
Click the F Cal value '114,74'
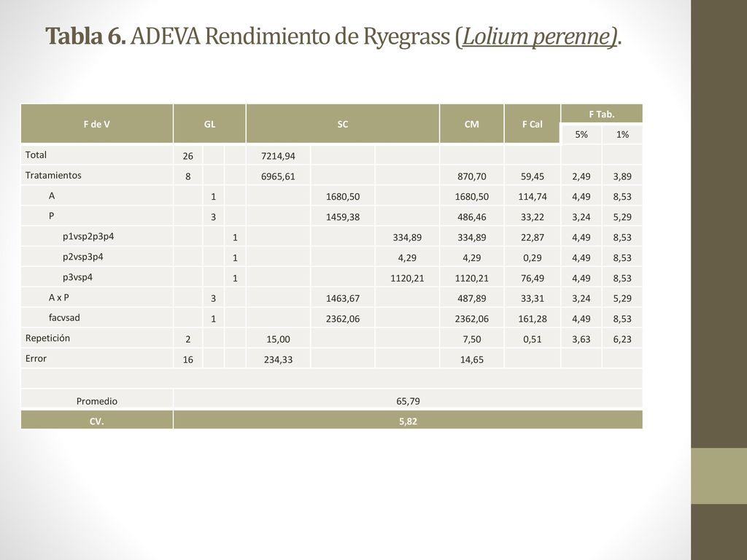(532, 197)
